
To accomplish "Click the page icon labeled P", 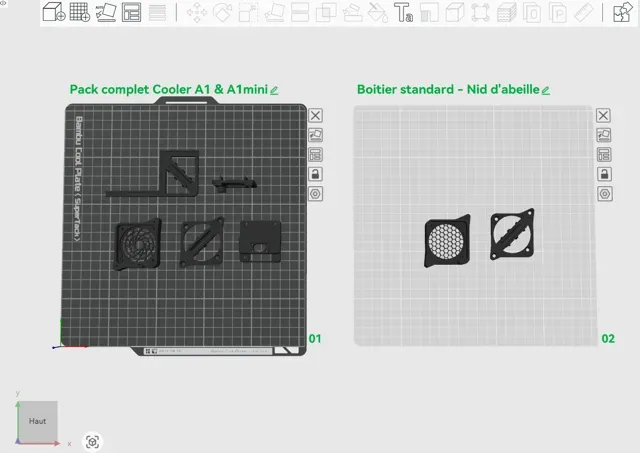I will [x=558, y=13].
